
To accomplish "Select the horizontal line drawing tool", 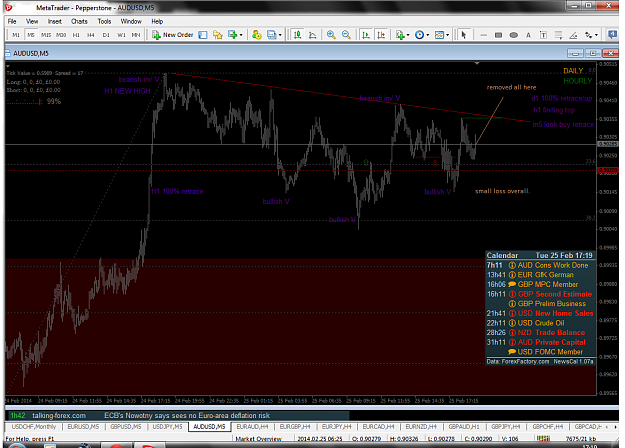I will (x=483, y=35).
